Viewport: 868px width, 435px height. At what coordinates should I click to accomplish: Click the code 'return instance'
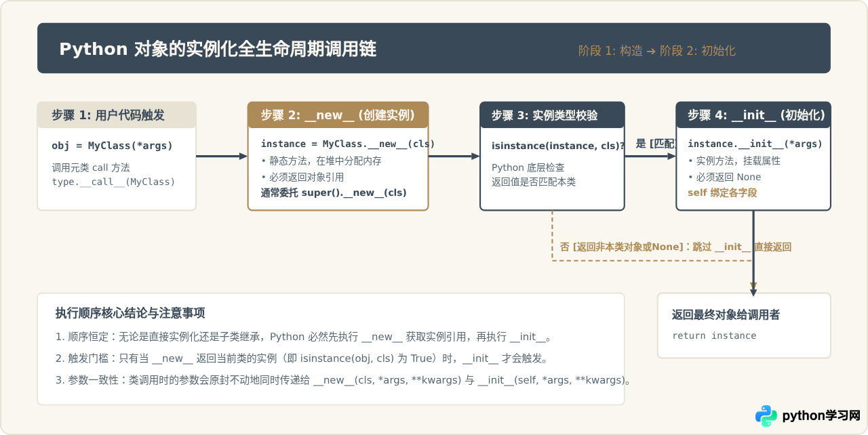pyautogui.click(x=714, y=335)
